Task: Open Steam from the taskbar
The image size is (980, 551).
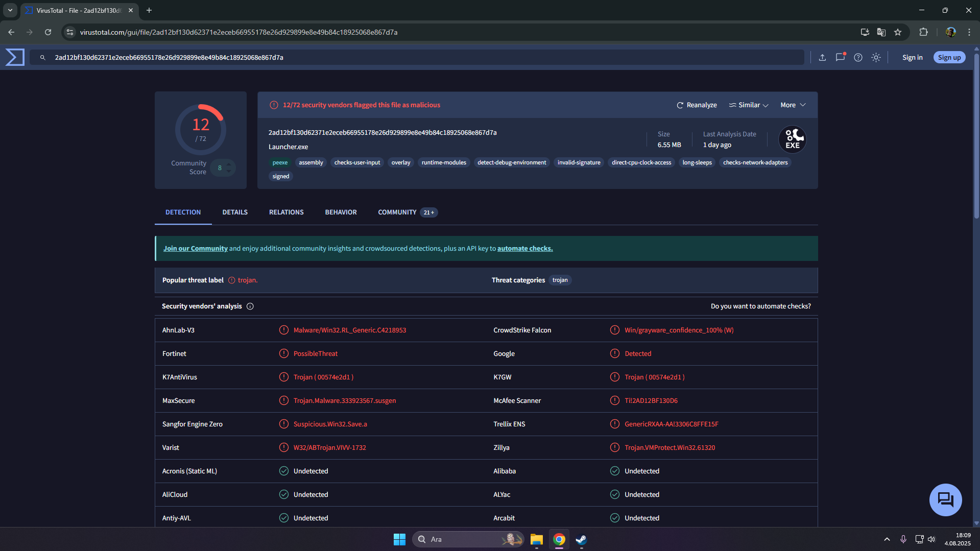Action: pyautogui.click(x=581, y=539)
